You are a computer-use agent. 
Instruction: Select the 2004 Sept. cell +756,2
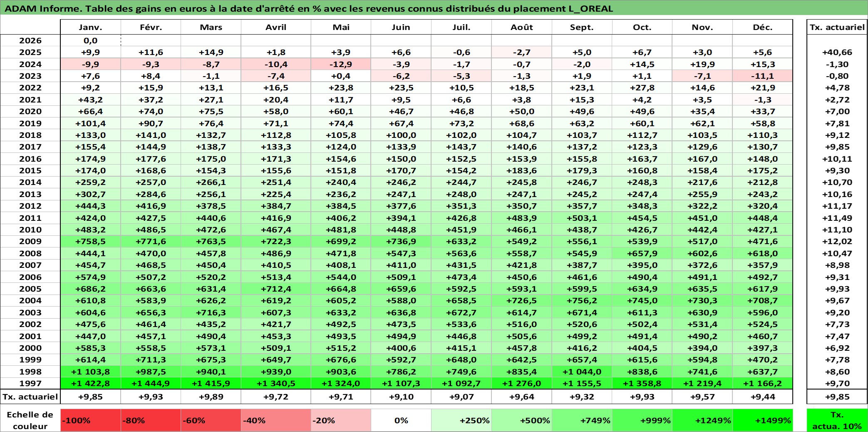pos(582,300)
